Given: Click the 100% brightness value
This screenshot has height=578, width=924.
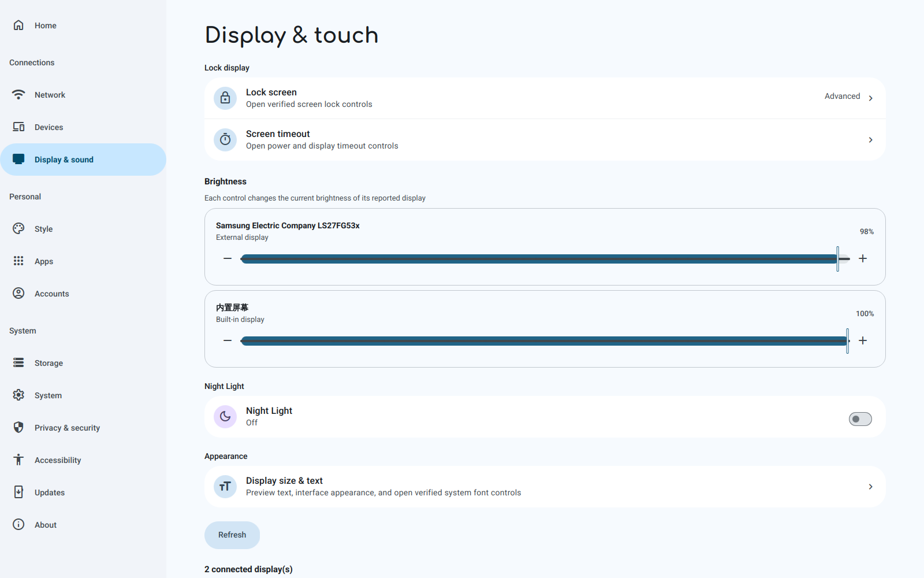Looking at the screenshot, I should point(865,314).
